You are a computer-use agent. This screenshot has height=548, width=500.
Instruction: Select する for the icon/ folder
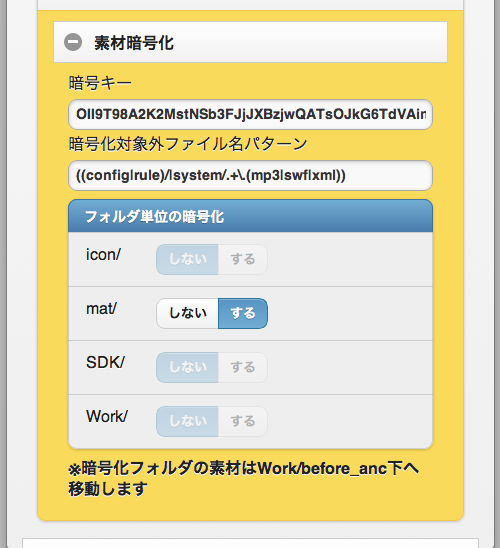(243, 259)
